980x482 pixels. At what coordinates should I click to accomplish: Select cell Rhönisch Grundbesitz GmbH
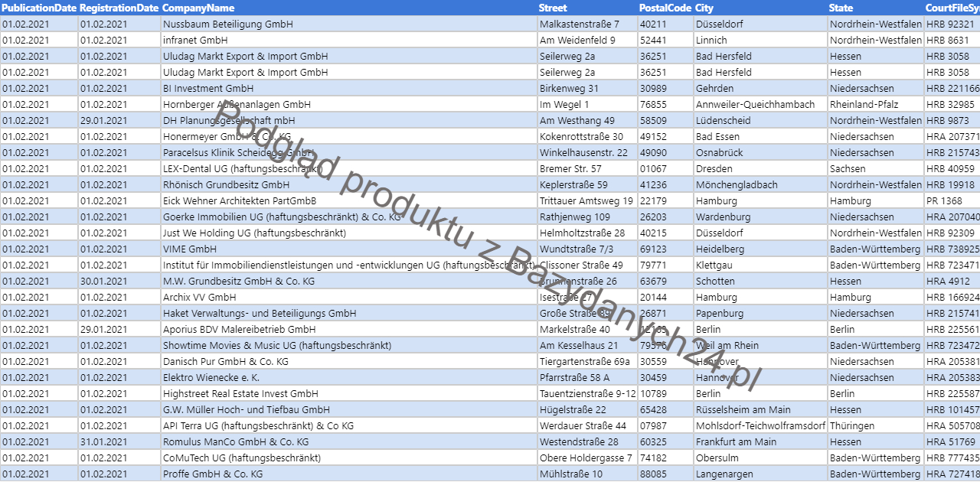pyautogui.click(x=349, y=184)
